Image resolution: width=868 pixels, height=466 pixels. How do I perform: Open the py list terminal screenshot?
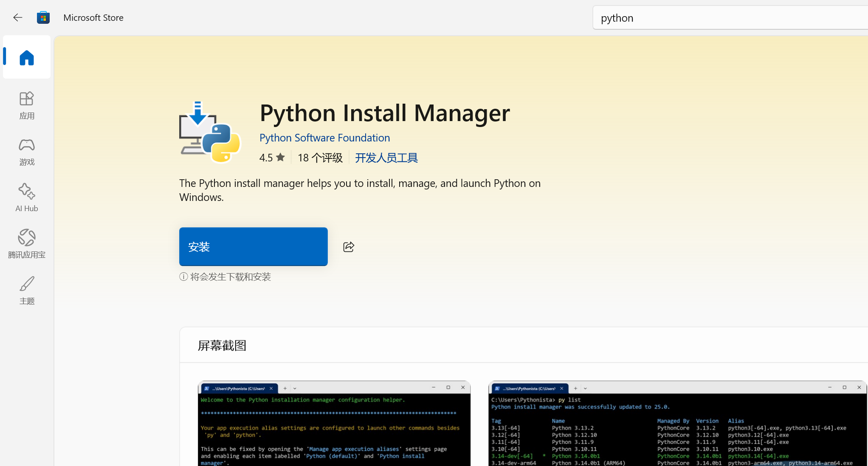point(678,424)
